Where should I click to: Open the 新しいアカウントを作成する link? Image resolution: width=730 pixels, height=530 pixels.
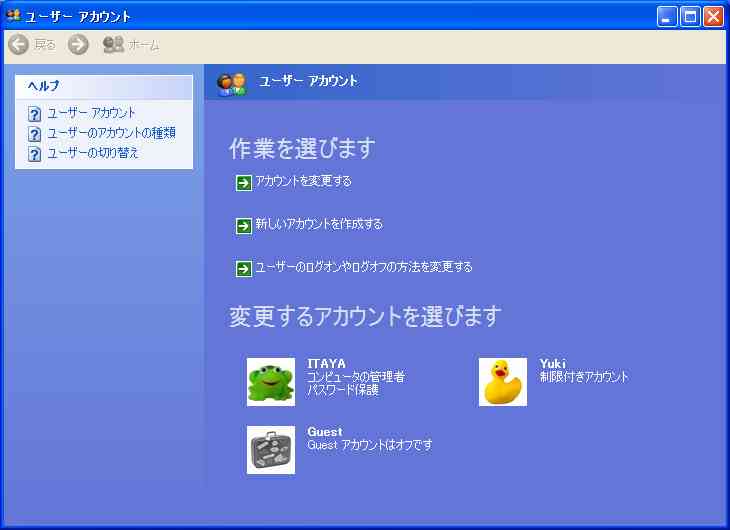[319, 224]
